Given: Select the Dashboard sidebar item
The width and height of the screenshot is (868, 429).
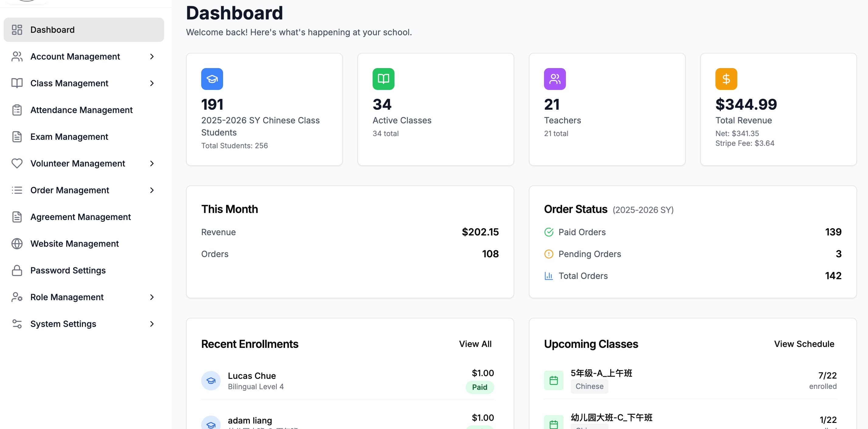Looking at the screenshot, I should 84,30.
